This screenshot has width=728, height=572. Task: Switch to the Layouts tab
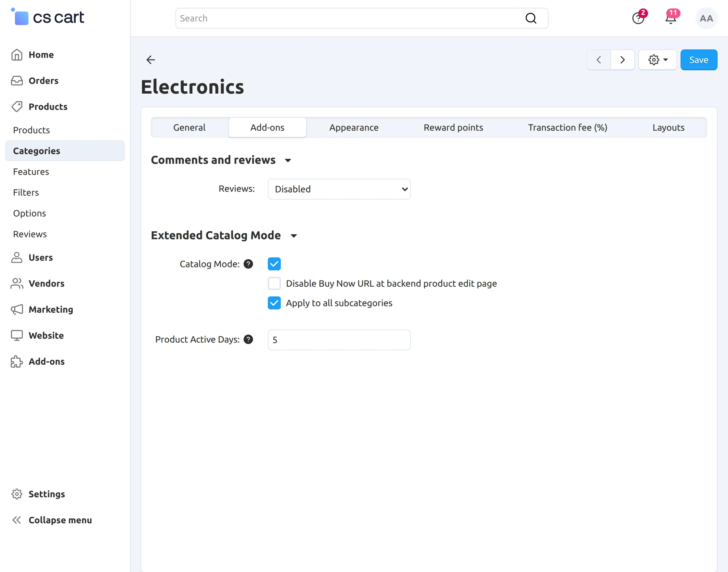(669, 127)
